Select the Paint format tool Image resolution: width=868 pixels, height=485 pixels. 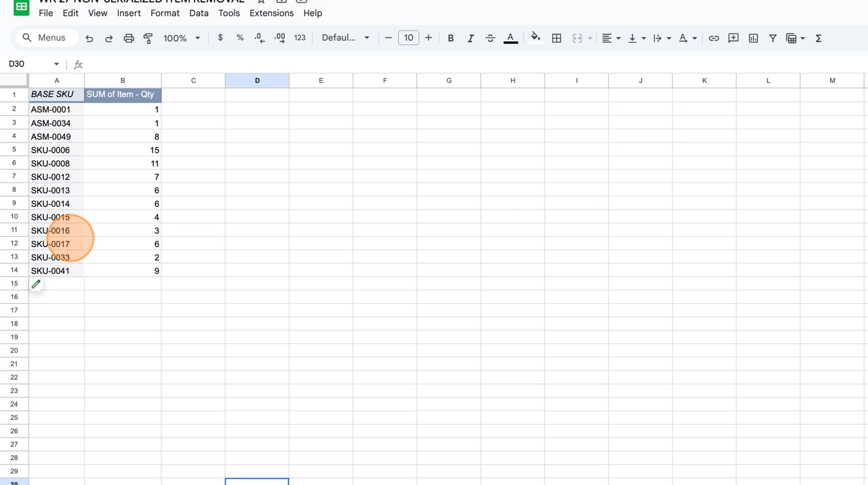(x=148, y=39)
